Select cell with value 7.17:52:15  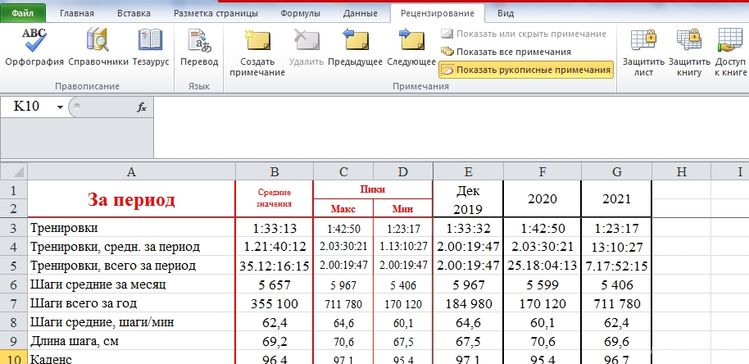click(617, 266)
